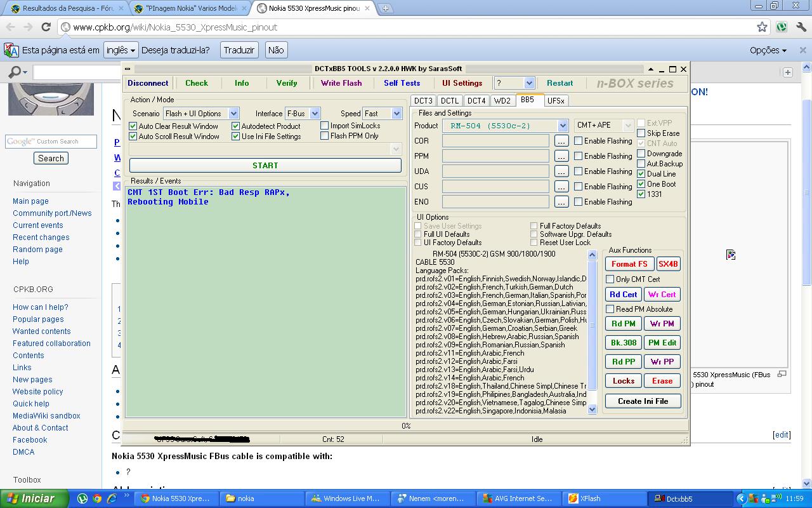Click the Chrome icon in quick launch
The image size is (812, 508).
point(96,498)
